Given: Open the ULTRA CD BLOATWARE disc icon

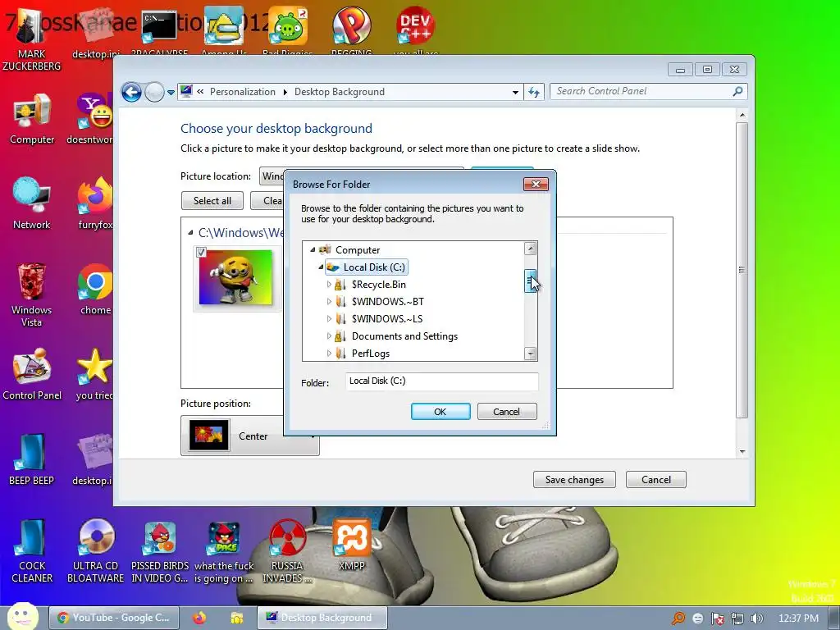Looking at the screenshot, I should (95, 550).
